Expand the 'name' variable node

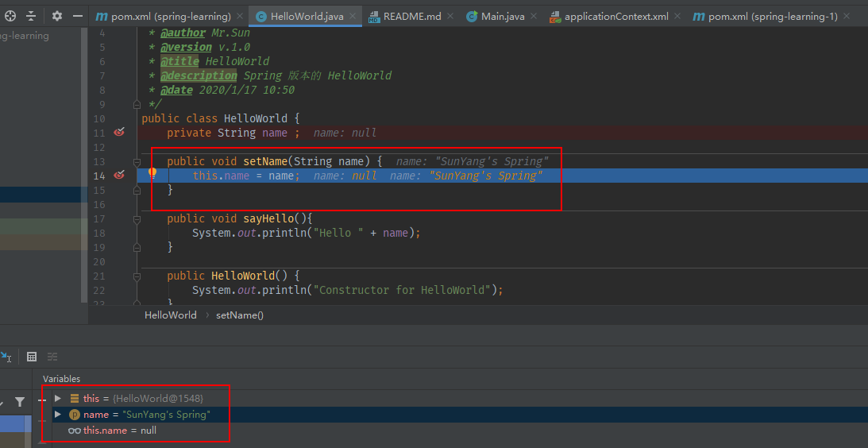[57, 414]
